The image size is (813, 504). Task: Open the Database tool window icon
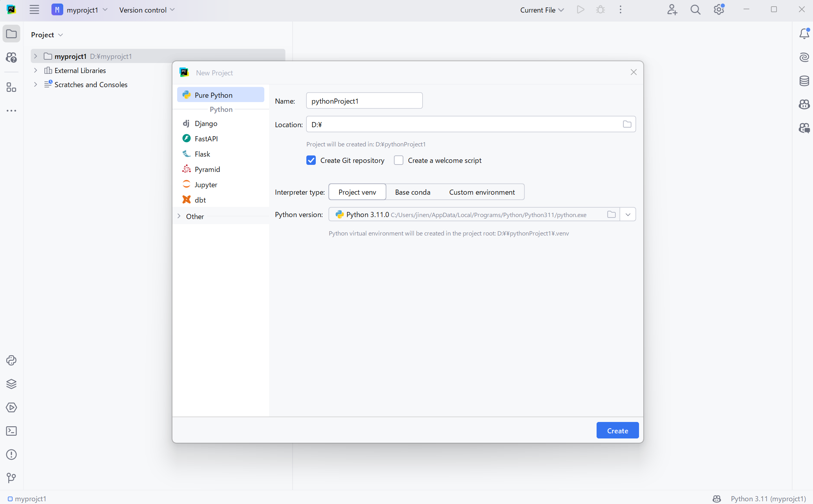click(x=804, y=81)
